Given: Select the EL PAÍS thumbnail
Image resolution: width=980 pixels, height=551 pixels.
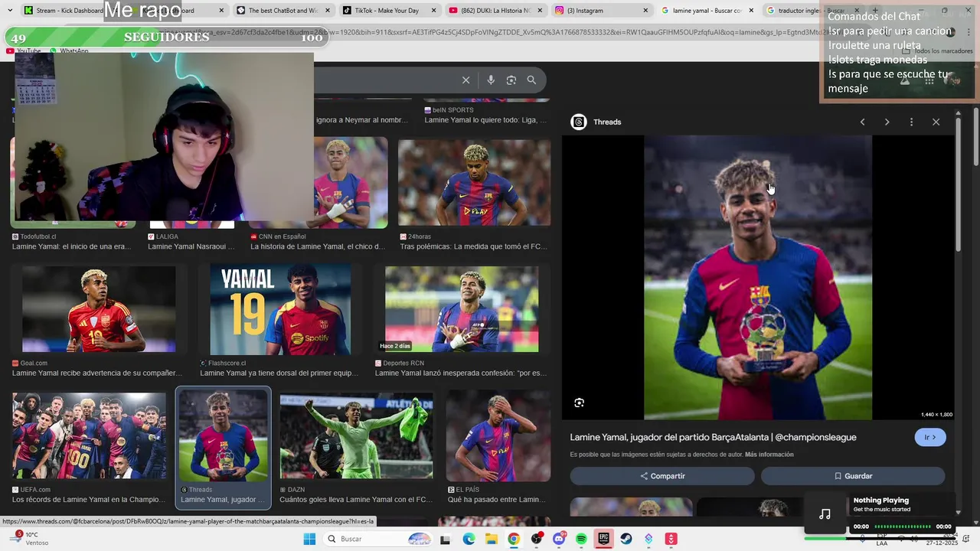Looking at the screenshot, I should [498, 435].
